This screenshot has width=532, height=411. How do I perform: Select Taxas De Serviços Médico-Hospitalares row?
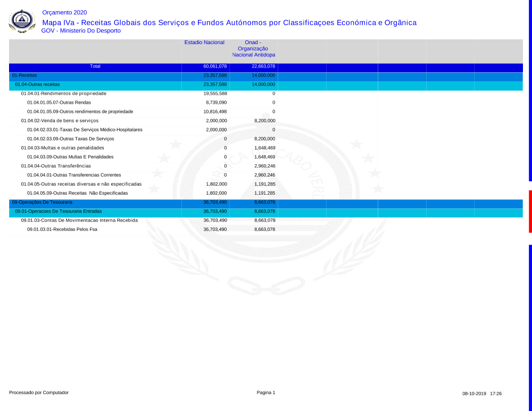85,130
